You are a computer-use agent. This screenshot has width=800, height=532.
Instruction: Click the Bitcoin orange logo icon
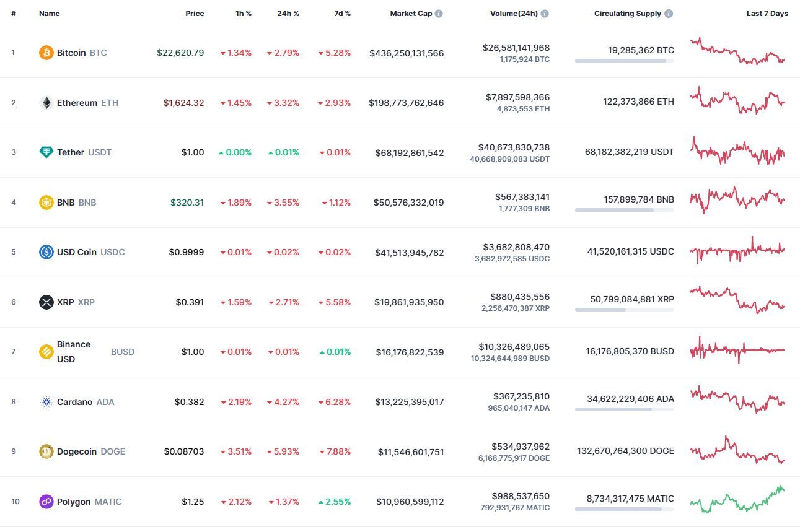click(x=46, y=53)
